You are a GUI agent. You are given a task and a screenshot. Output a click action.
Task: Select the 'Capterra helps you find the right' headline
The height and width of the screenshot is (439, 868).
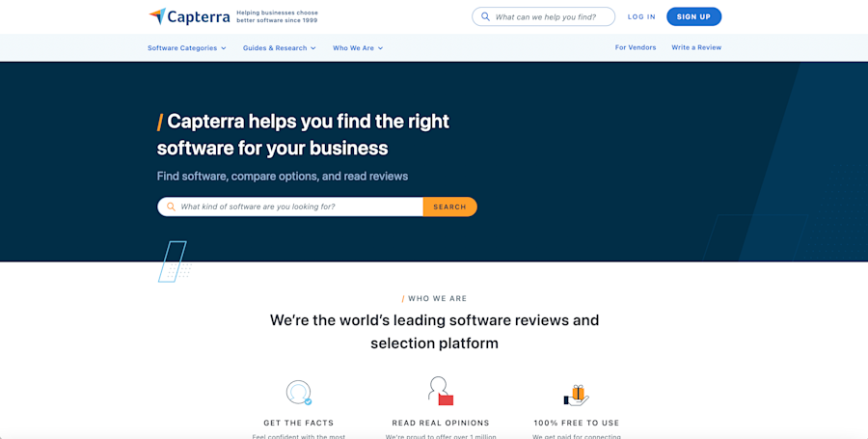(304, 134)
